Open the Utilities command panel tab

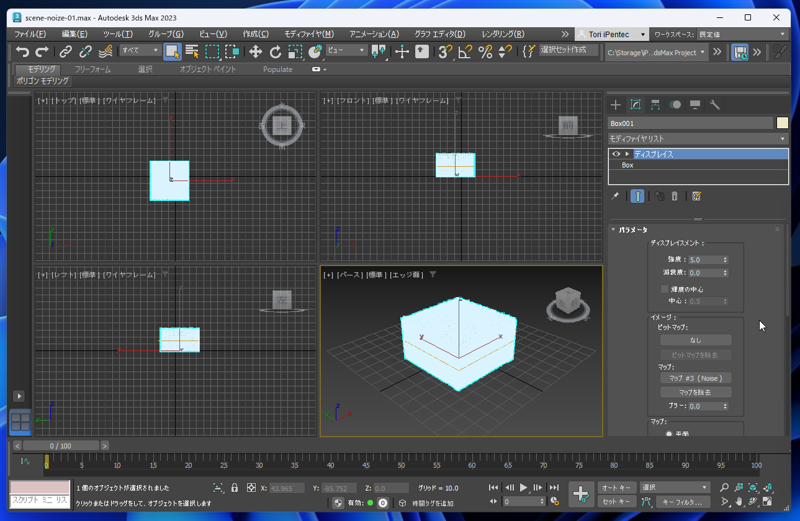[x=715, y=105]
